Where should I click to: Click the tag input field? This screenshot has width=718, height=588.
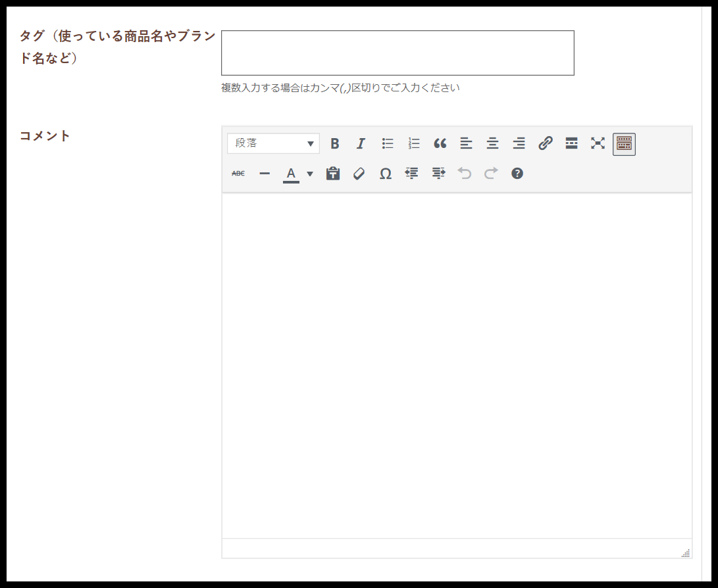[397, 53]
